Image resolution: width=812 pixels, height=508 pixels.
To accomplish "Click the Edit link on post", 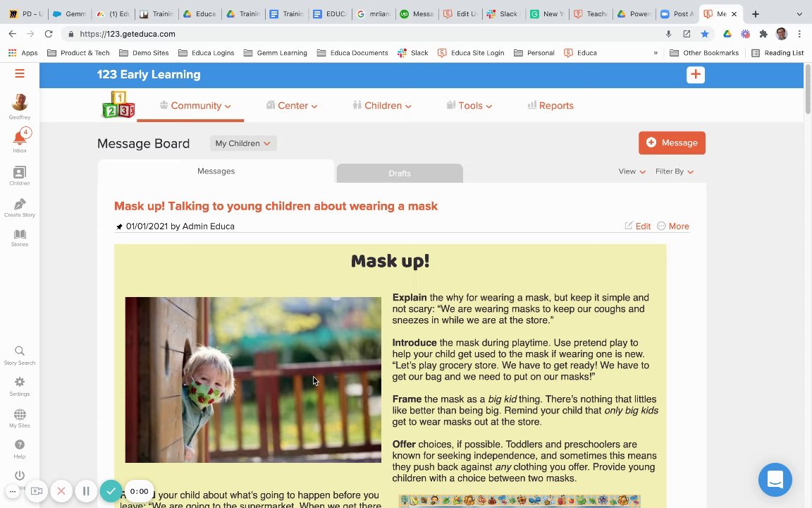I will point(637,226).
